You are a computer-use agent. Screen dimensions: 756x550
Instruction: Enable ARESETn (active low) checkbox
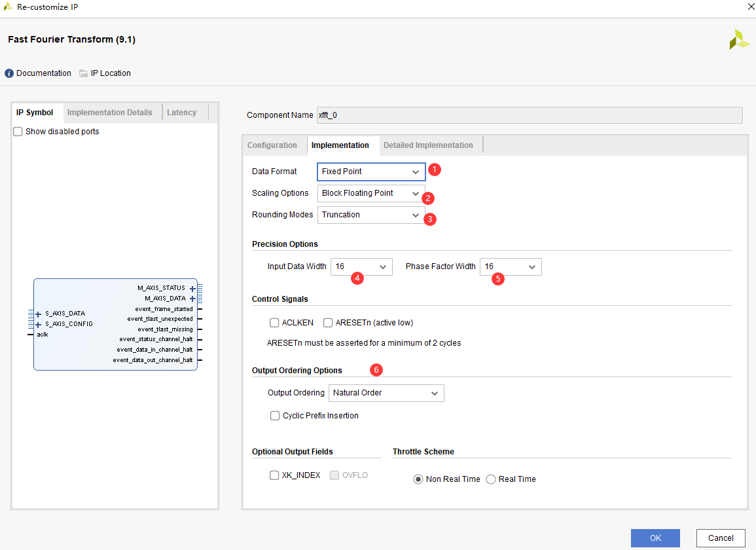pyautogui.click(x=328, y=323)
